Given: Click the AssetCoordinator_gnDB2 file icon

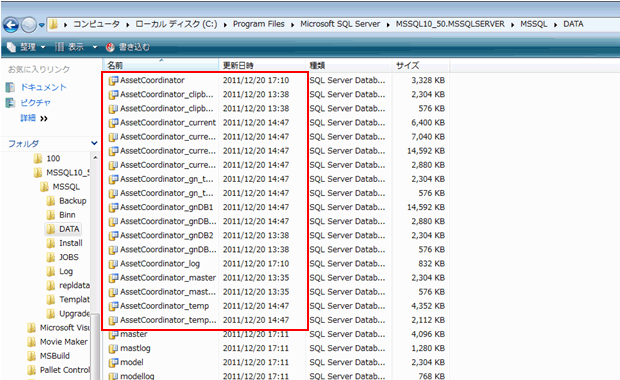Looking at the screenshot, I should click(x=113, y=235).
